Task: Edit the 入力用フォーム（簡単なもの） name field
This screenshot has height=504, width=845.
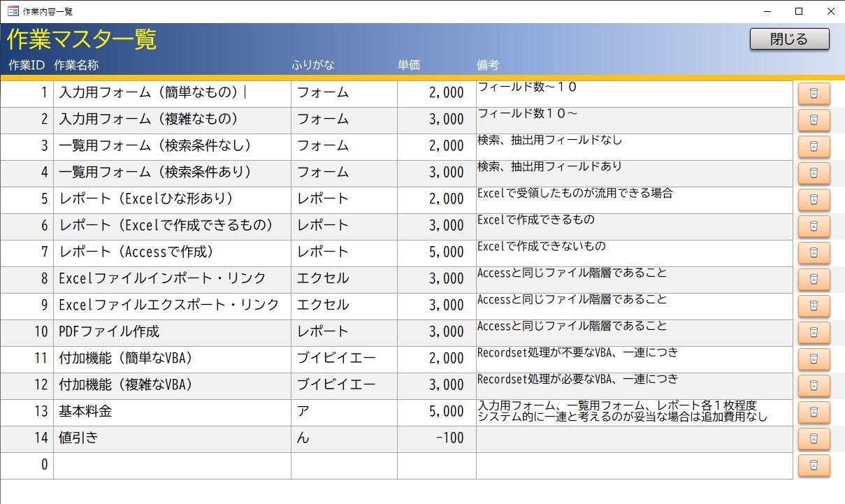Action: (x=172, y=94)
